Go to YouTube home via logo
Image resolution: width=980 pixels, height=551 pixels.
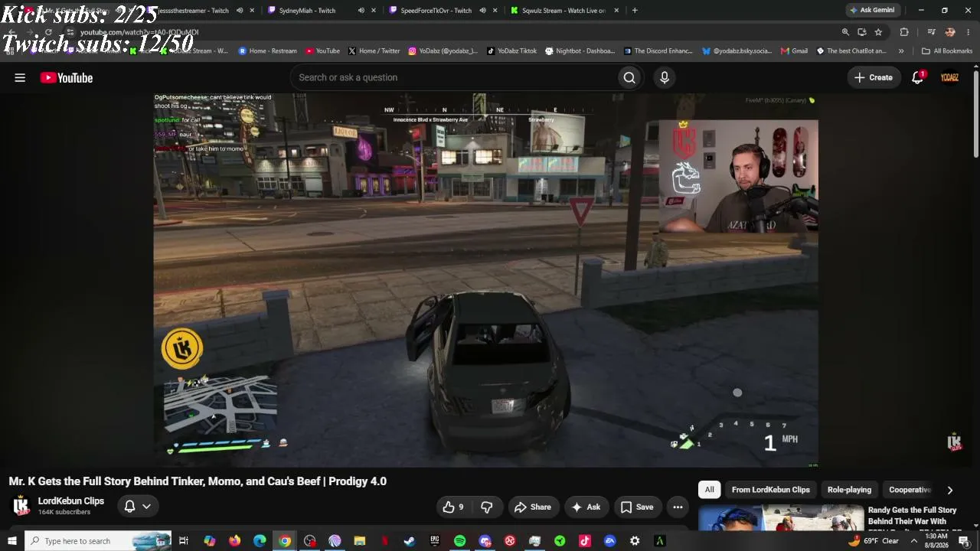(67, 77)
